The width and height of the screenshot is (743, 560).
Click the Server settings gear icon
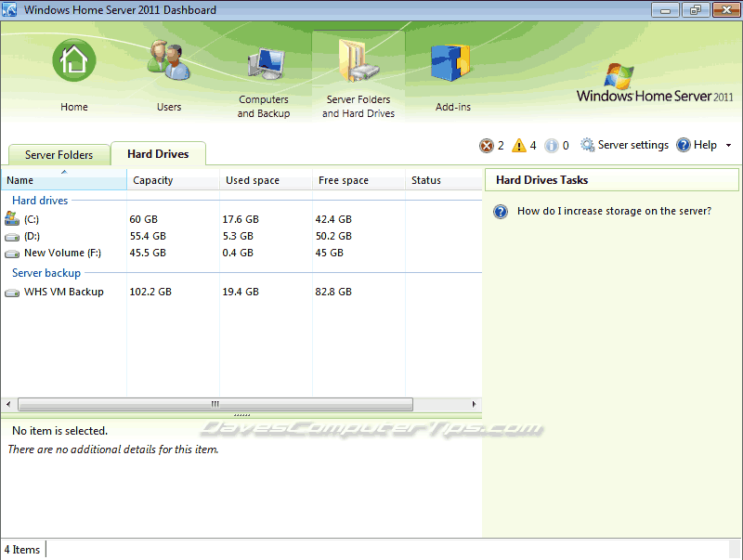(x=588, y=145)
